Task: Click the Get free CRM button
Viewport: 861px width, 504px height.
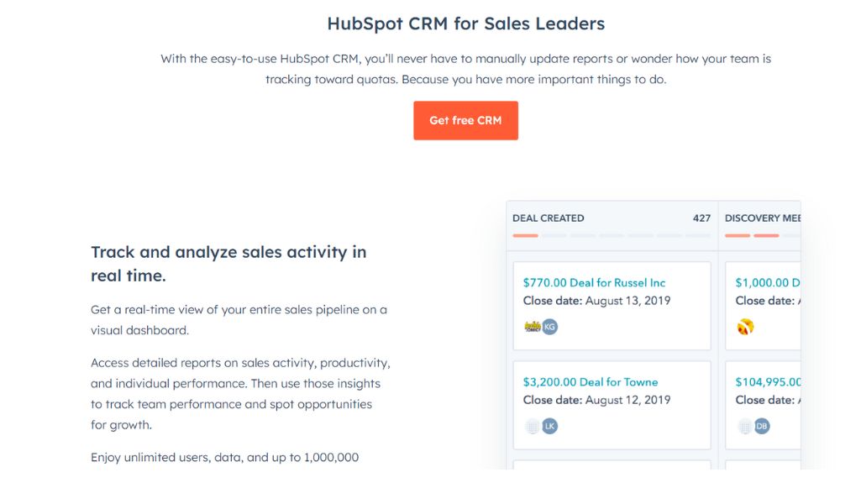Action: (x=465, y=120)
